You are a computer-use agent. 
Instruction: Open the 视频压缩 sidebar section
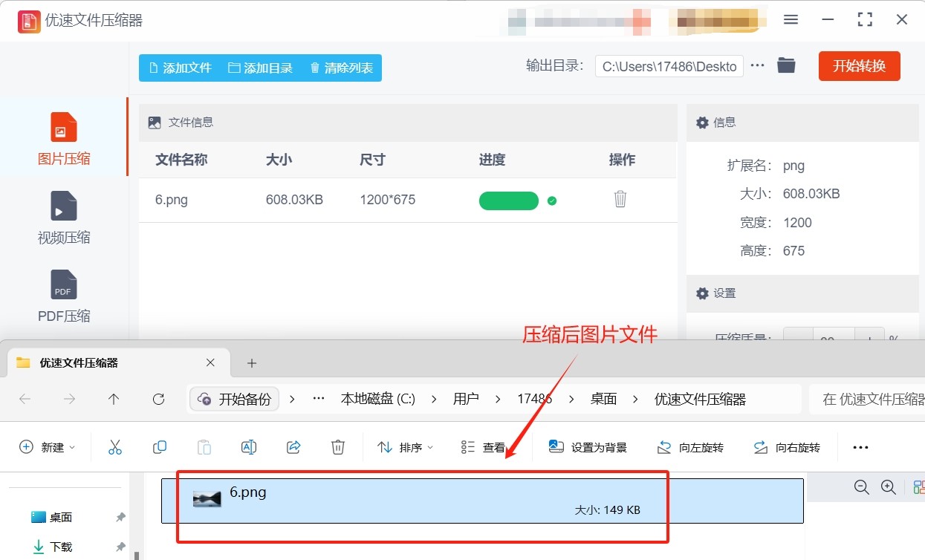tap(63, 206)
